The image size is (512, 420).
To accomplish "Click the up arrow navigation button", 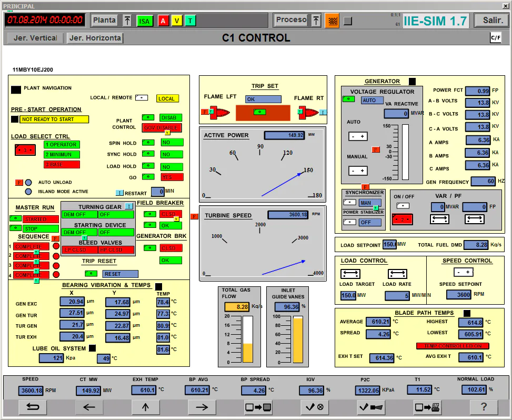I will (145, 407).
